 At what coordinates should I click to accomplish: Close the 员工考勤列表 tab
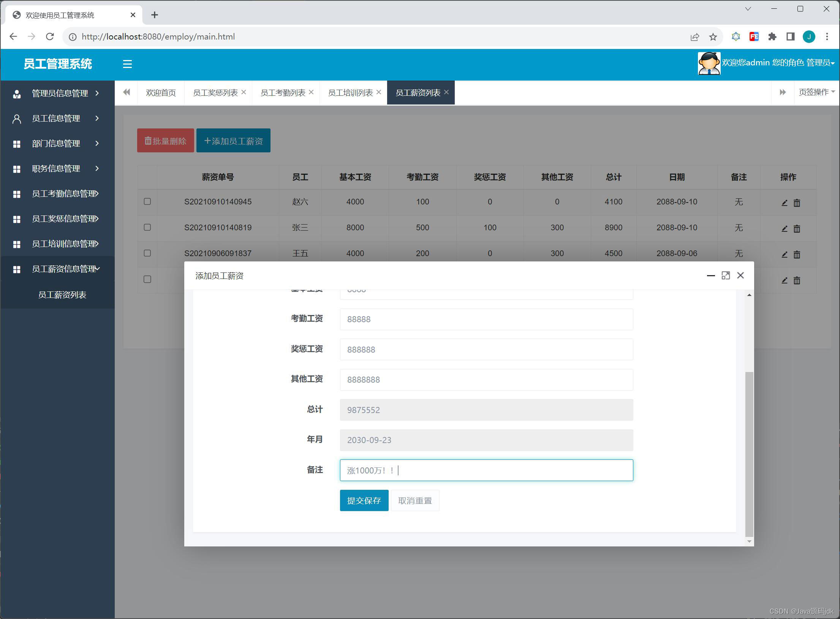tap(312, 92)
